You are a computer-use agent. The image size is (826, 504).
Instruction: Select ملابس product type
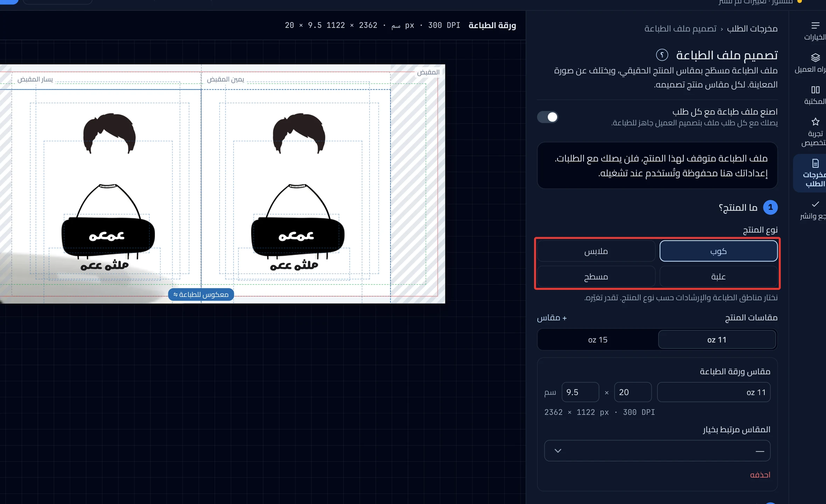pyautogui.click(x=596, y=251)
